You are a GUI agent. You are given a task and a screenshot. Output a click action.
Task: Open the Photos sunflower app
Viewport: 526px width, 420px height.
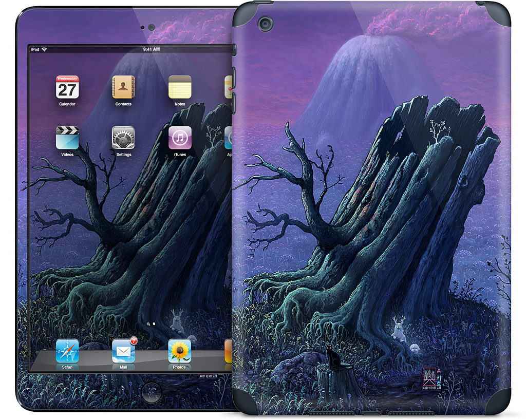[180, 351]
